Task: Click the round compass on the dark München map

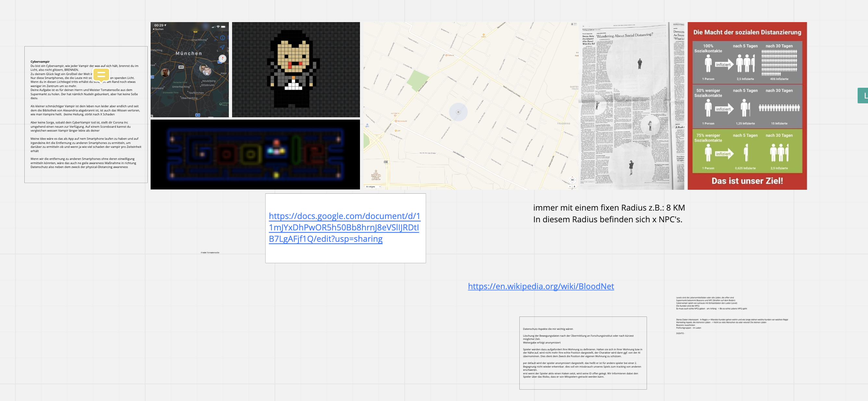Action: [x=222, y=59]
